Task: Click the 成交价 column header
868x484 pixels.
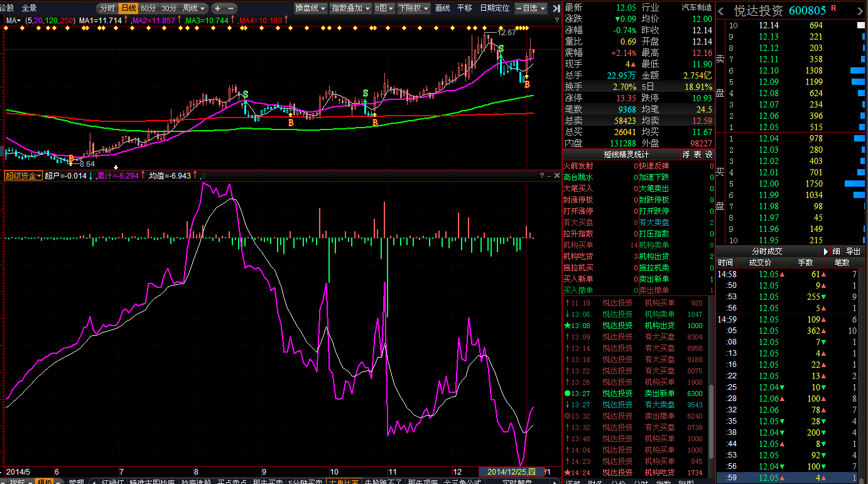Action: tap(761, 262)
